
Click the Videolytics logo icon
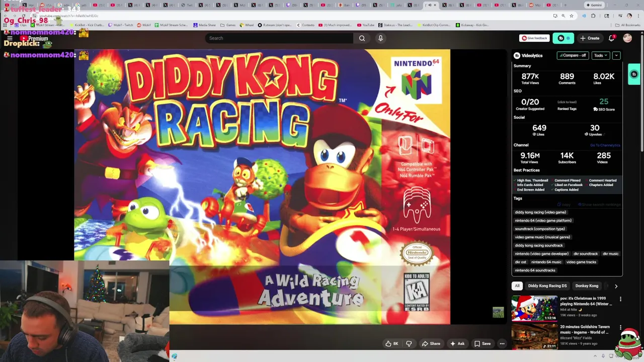pyautogui.click(x=517, y=55)
